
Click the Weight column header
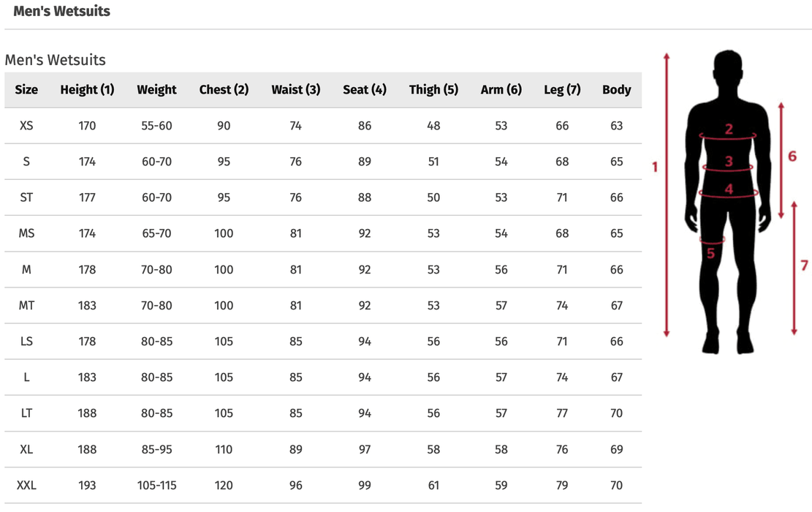pyautogui.click(x=156, y=90)
